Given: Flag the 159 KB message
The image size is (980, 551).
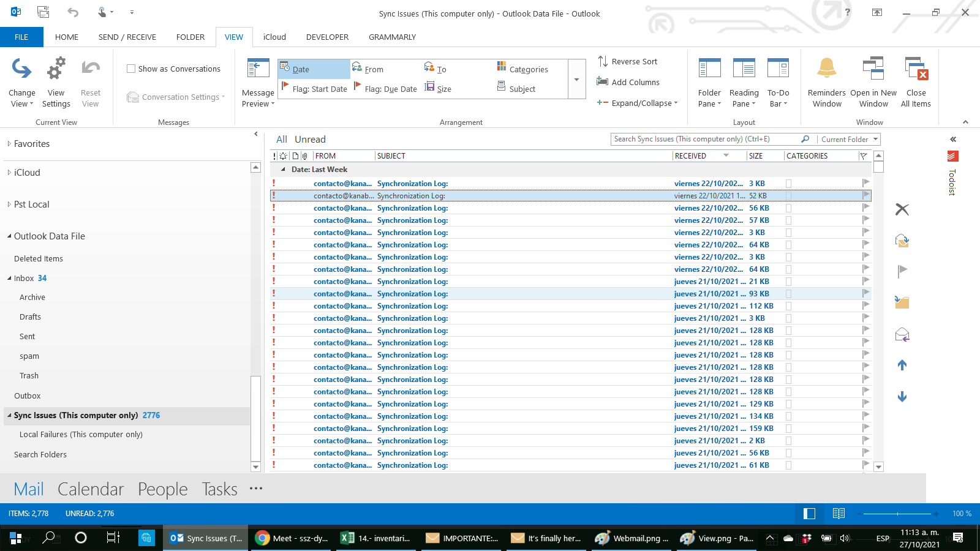Looking at the screenshot, I should (x=865, y=428).
